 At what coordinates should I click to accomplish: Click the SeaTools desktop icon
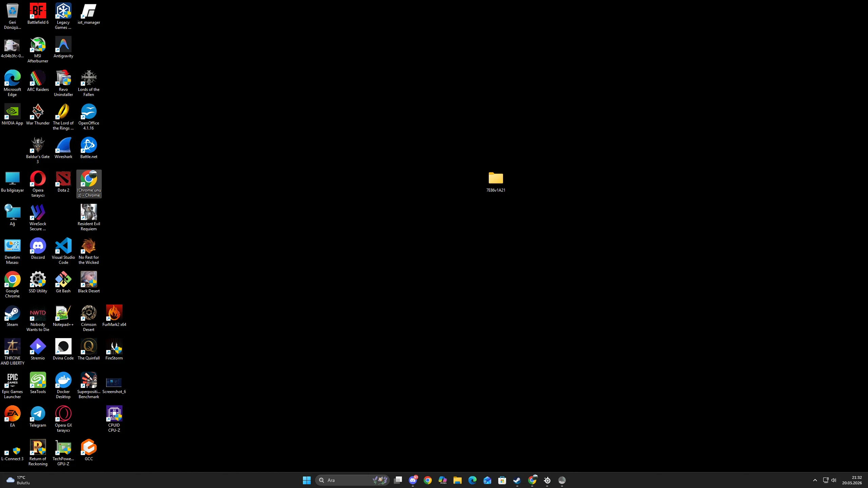point(38,383)
